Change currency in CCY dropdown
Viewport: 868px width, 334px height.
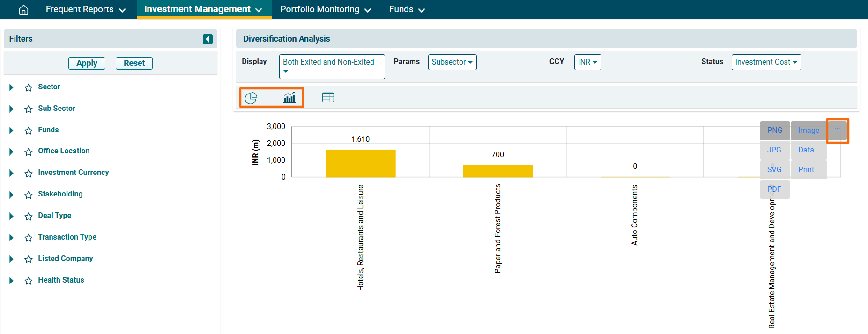[x=587, y=62]
